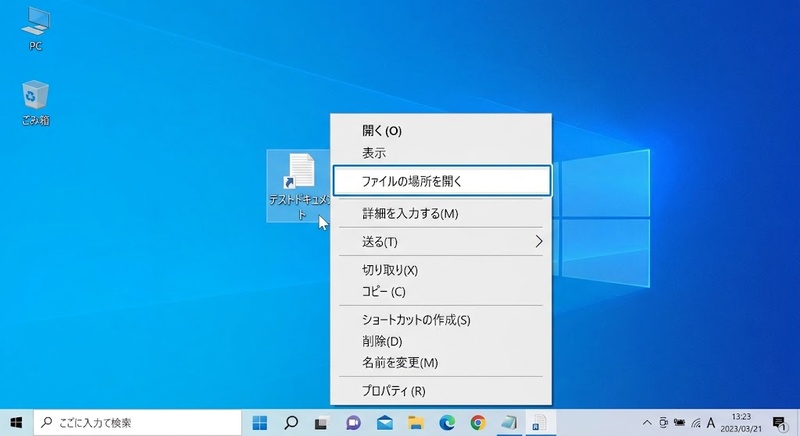Switch to the Notepad taskbar icon
Viewport: 800px width, 436px height.
click(x=509, y=423)
